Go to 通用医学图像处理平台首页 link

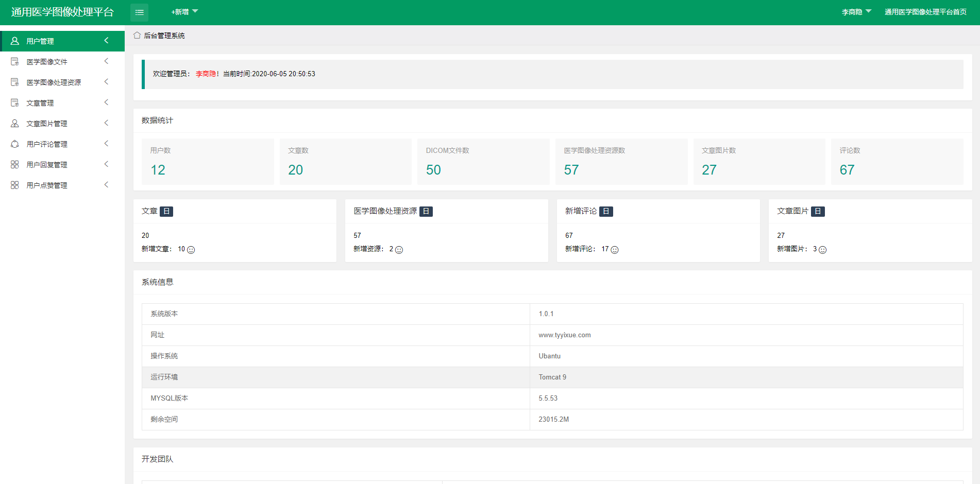[x=925, y=12]
